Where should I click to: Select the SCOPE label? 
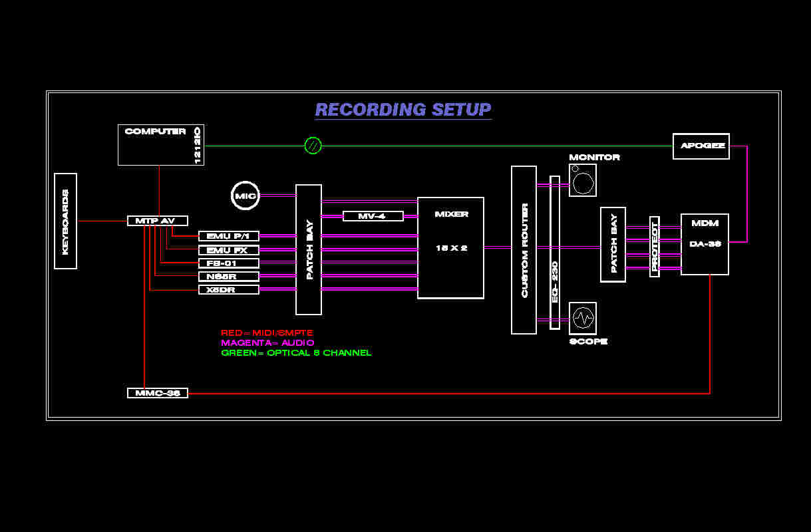tap(588, 341)
